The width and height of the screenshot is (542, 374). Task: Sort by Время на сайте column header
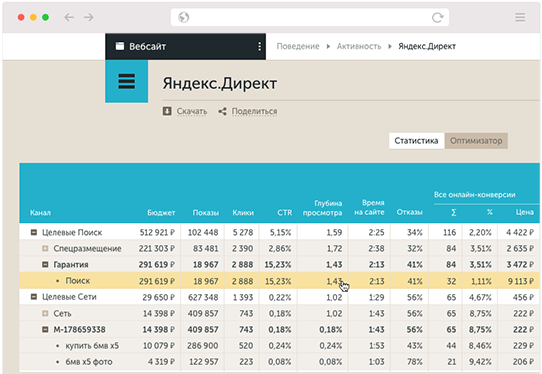coord(369,207)
